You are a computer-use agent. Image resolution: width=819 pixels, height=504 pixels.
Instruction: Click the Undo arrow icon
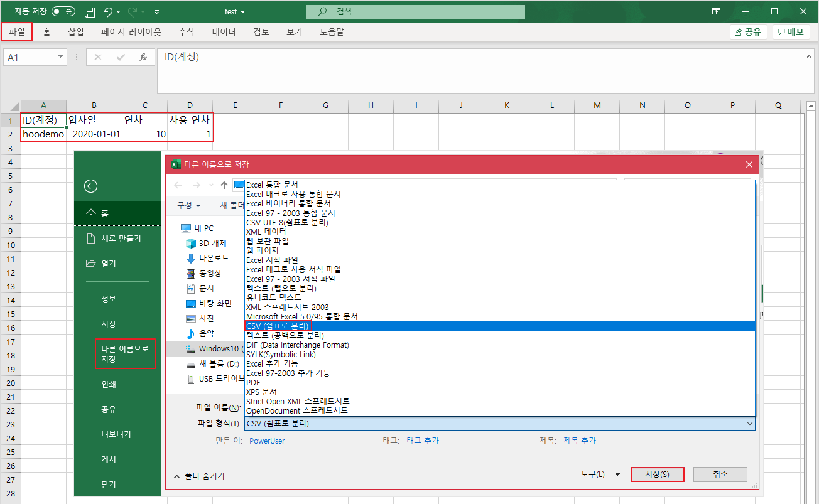click(108, 11)
